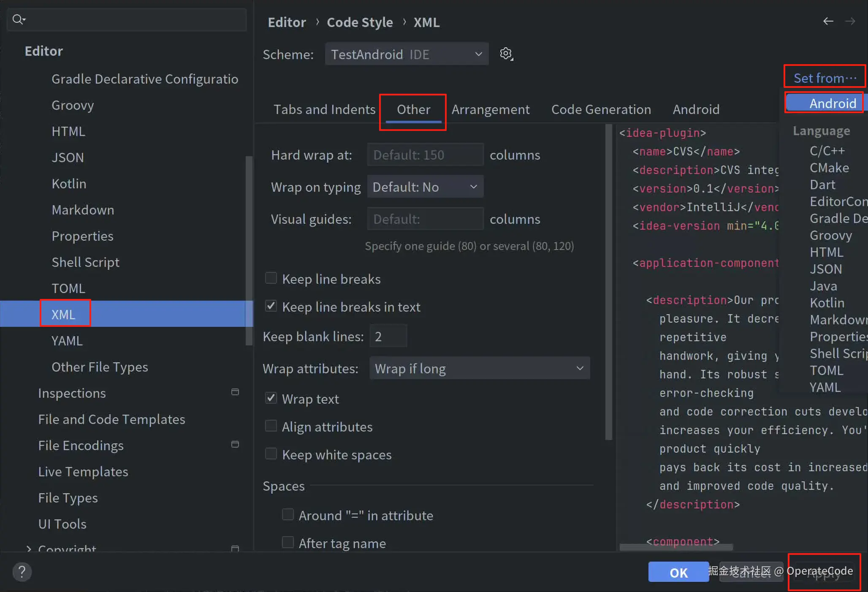
Task: Click the Set from... link
Action: 825,78
